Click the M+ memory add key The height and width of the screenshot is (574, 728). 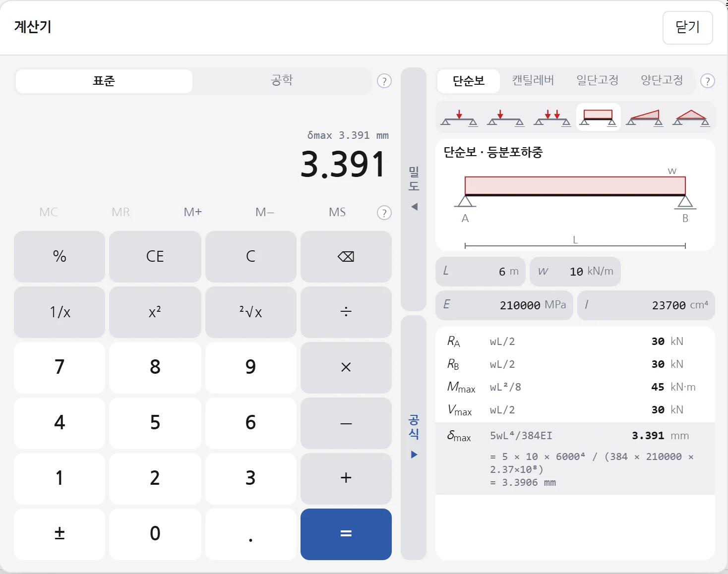[x=193, y=212]
